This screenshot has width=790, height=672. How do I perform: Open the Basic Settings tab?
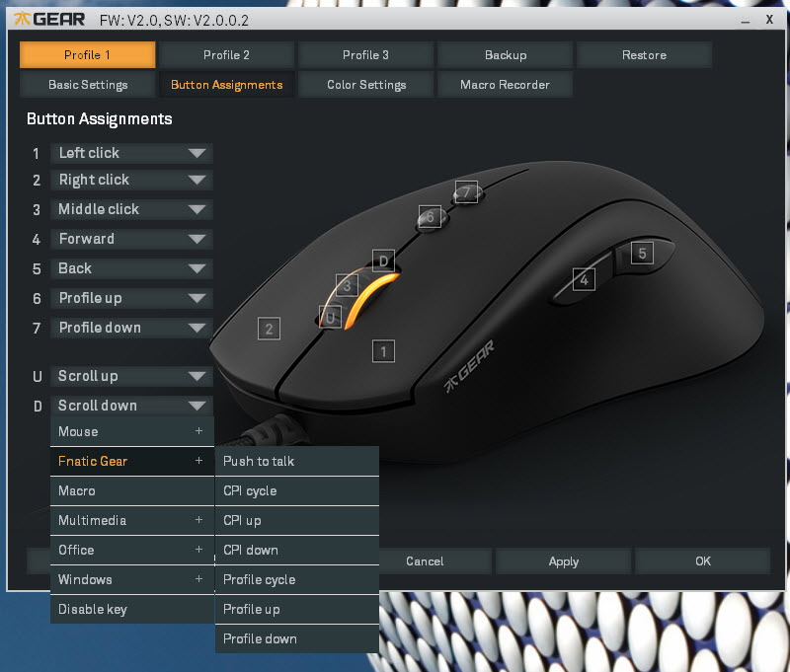click(88, 85)
